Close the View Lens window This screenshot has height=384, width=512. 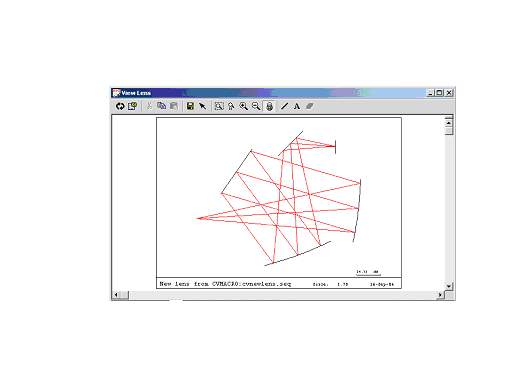pos(449,93)
